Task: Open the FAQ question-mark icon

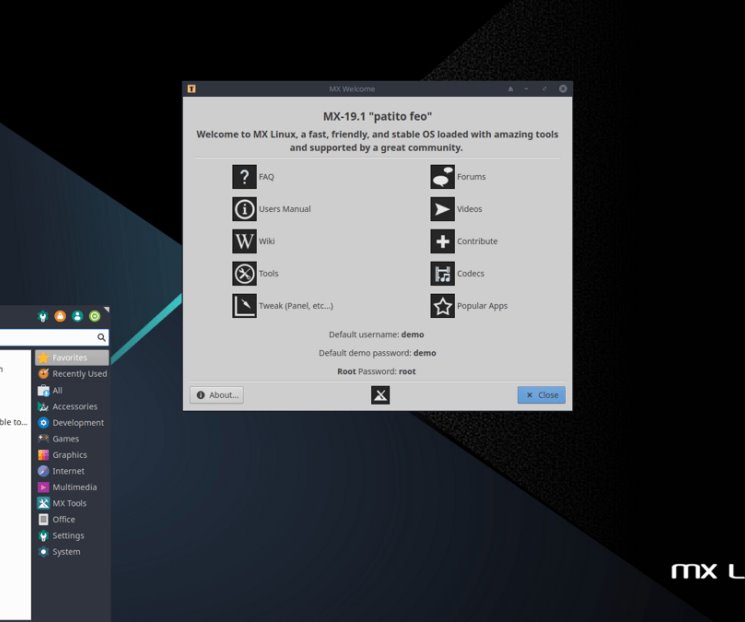Action: coord(244,177)
